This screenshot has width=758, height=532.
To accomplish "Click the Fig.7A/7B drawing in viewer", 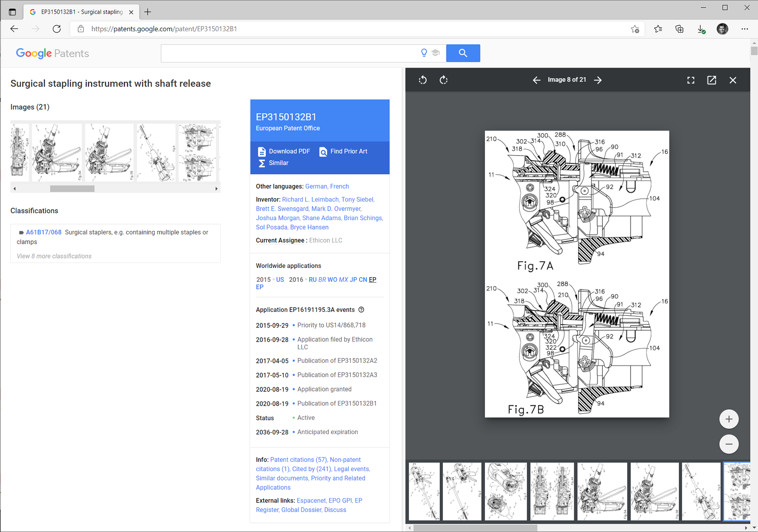I will (577, 274).
